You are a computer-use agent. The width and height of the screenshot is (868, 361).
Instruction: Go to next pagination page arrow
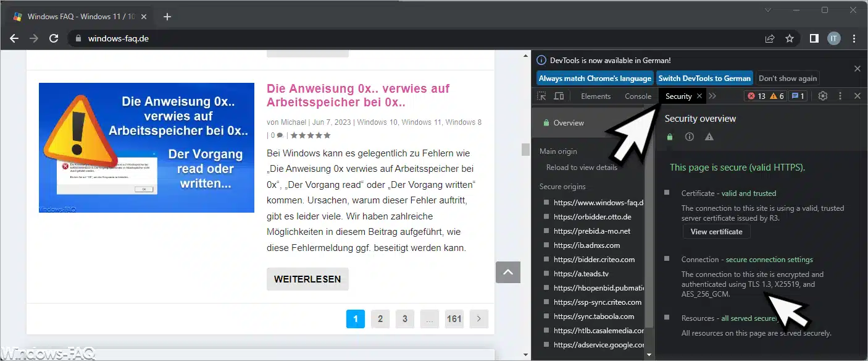(479, 319)
